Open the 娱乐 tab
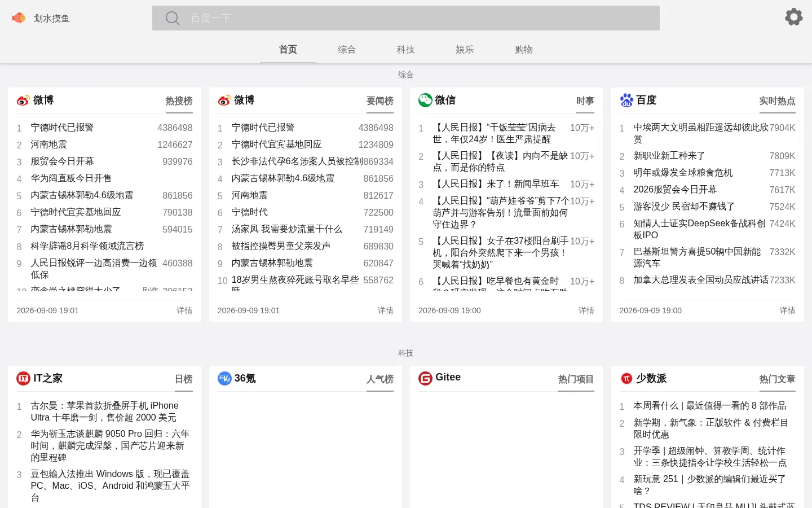Image resolution: width=812 pixels, height=508 pixels. click(465, 50)
